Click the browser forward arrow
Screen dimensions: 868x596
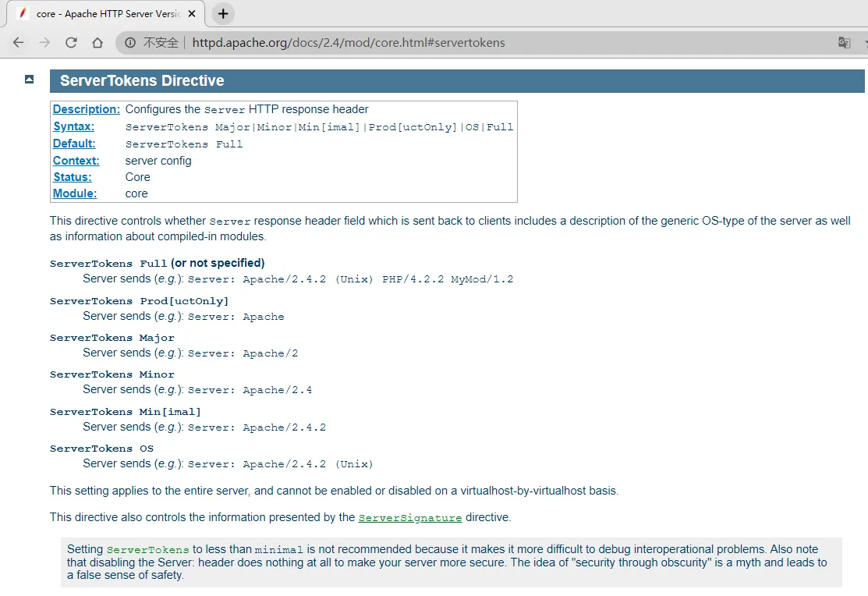click(x=44, y=43)
